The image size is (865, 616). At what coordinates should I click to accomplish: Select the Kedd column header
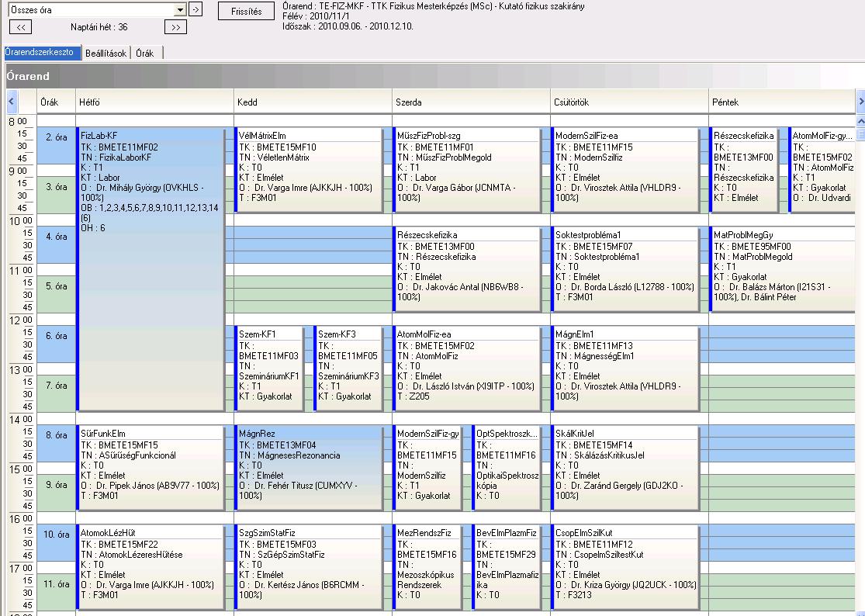[313, 102]
